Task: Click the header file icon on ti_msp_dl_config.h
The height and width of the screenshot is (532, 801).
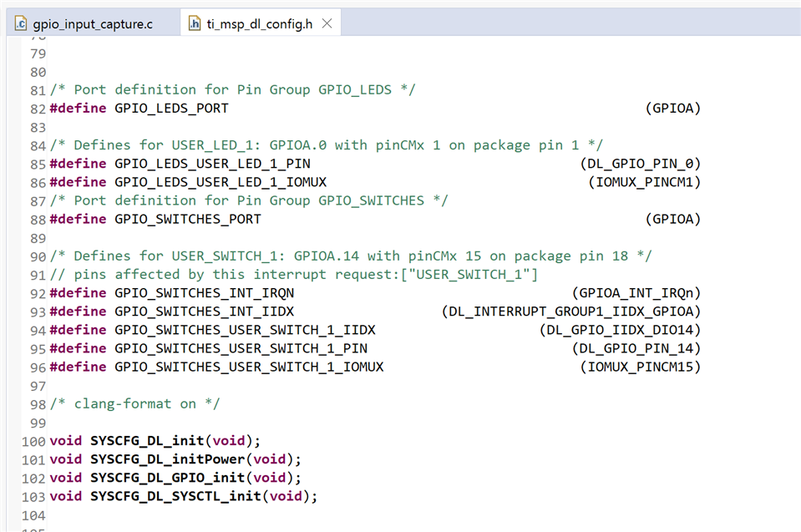Action: click(x=195, y=23)
